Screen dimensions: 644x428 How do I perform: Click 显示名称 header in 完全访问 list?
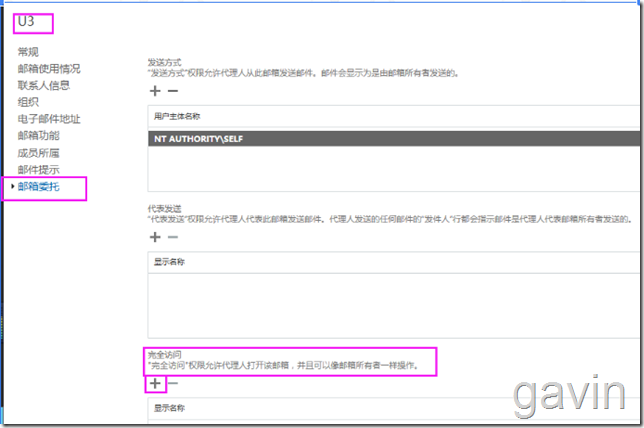pos(169,408)
